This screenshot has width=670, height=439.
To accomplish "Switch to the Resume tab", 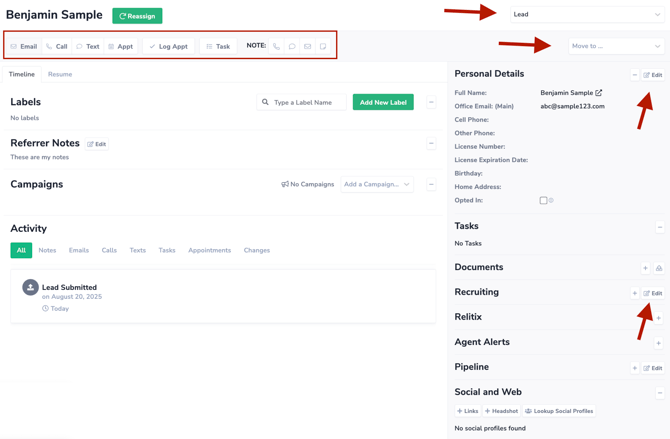I will 60,74.
